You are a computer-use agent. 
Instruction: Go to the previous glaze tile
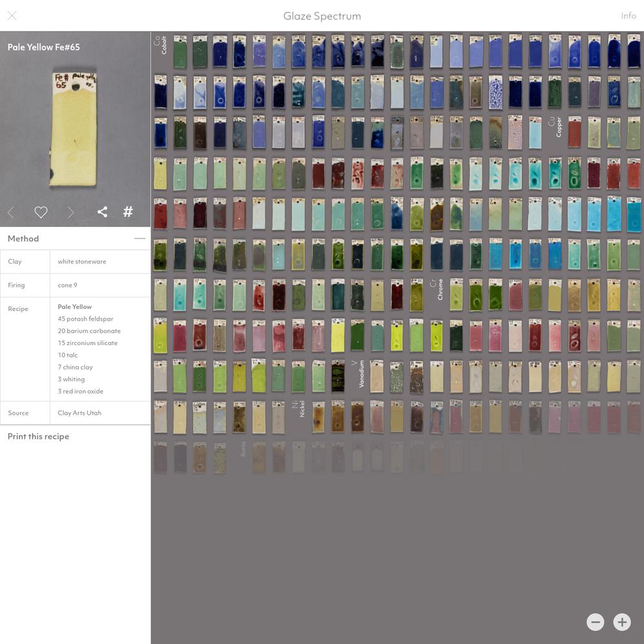coord(11,212)
